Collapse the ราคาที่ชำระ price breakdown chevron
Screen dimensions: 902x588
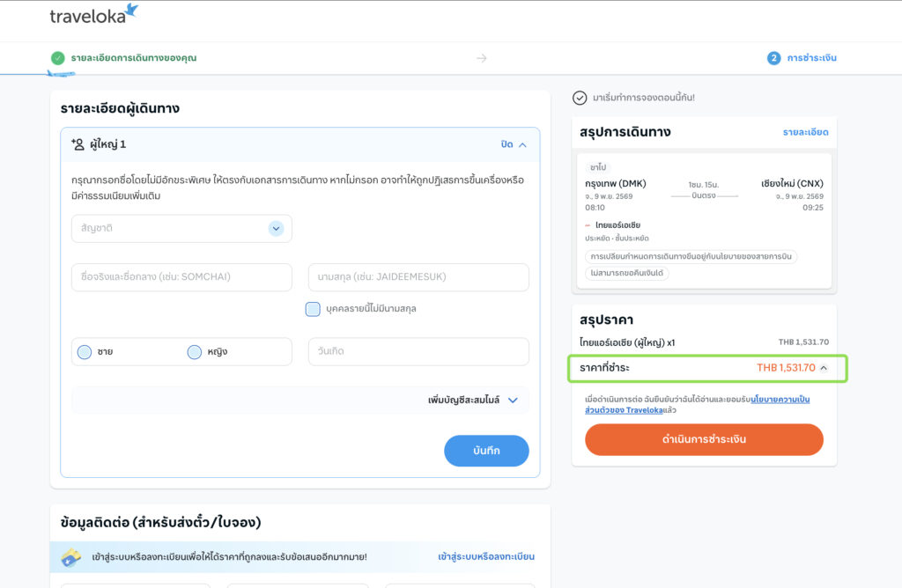[824, 368]
